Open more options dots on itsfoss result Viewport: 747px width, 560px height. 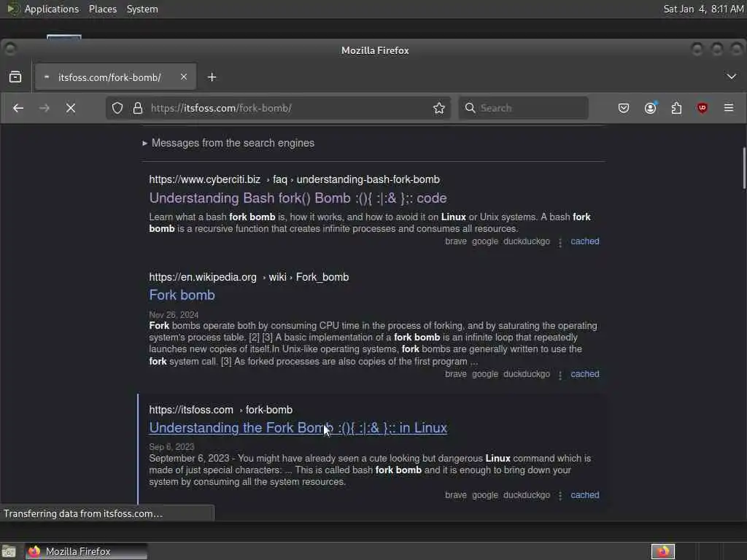pyautogui.click(x=560, y=496)
